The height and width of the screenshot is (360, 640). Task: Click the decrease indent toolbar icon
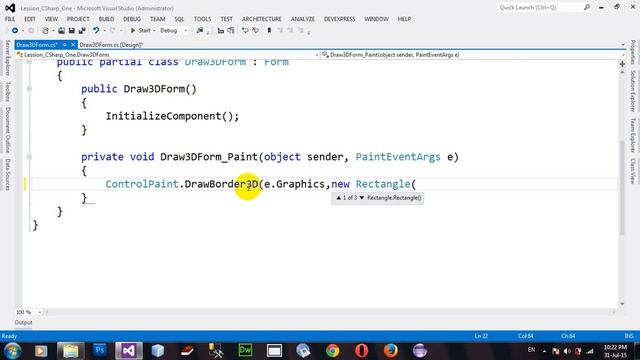click(220, 31)
